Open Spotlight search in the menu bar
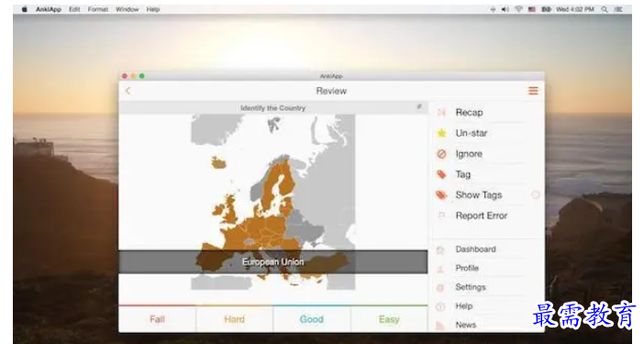 point(605,9)
